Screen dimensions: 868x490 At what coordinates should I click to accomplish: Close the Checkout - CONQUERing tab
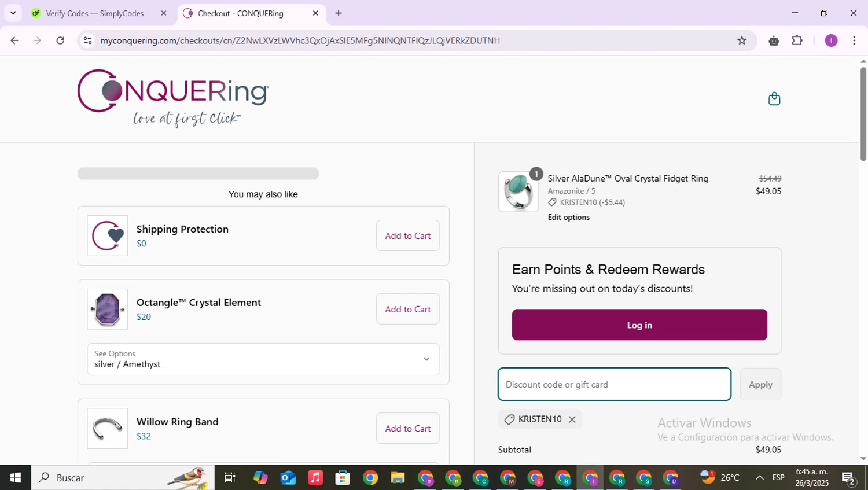(x=315, y=13)
